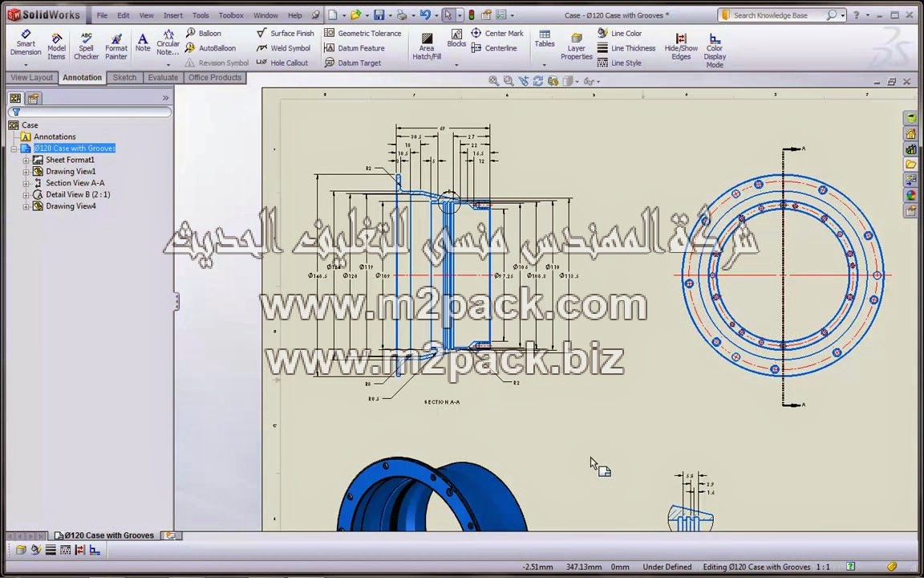Switch to the View Layout tab
Screen dimensions: 924x578
pos(32,77)
